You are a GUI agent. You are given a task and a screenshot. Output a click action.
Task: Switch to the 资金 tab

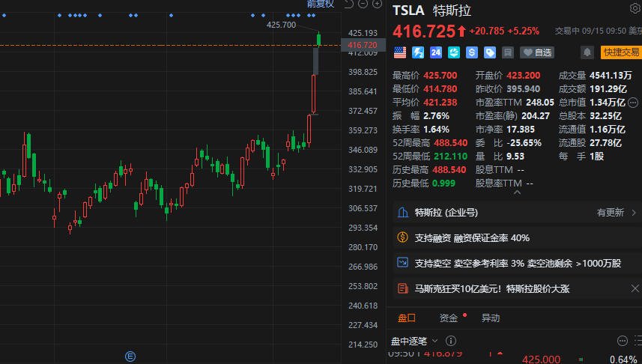(448, 318)
